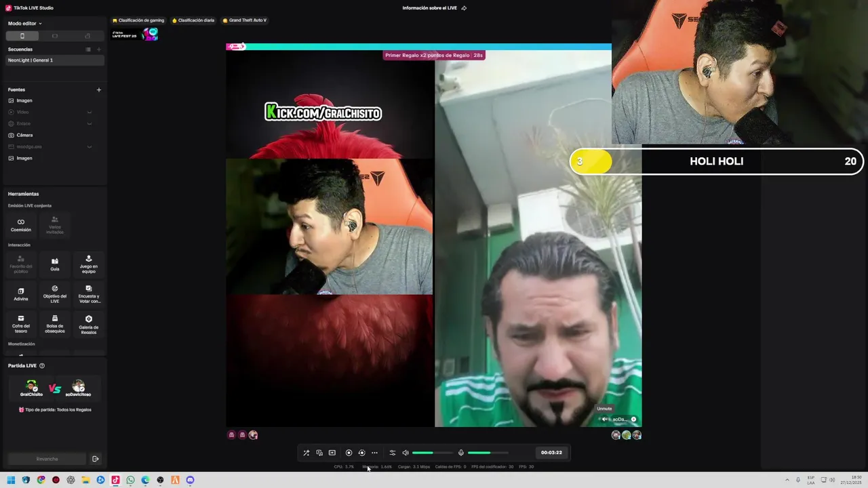The width and height of the screenshot is (868, 488).
Task: Open the Windows Start menu
Action: tap(11, 480)
